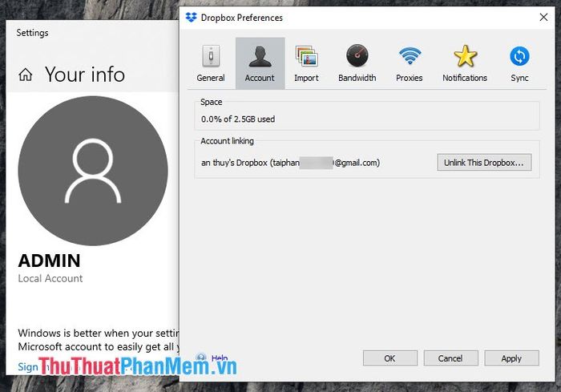
Task: Click the Local Account label in Settings
Action: (50, 278)
